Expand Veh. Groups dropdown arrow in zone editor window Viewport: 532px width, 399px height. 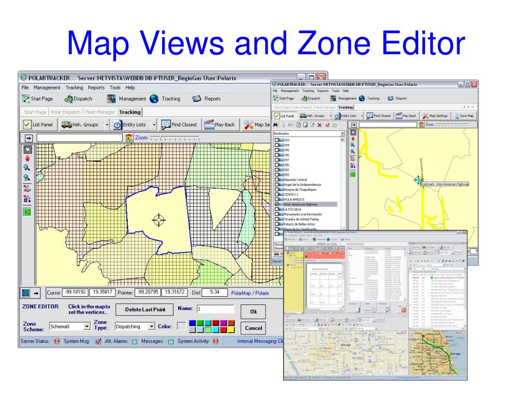[x=107, y=125]
